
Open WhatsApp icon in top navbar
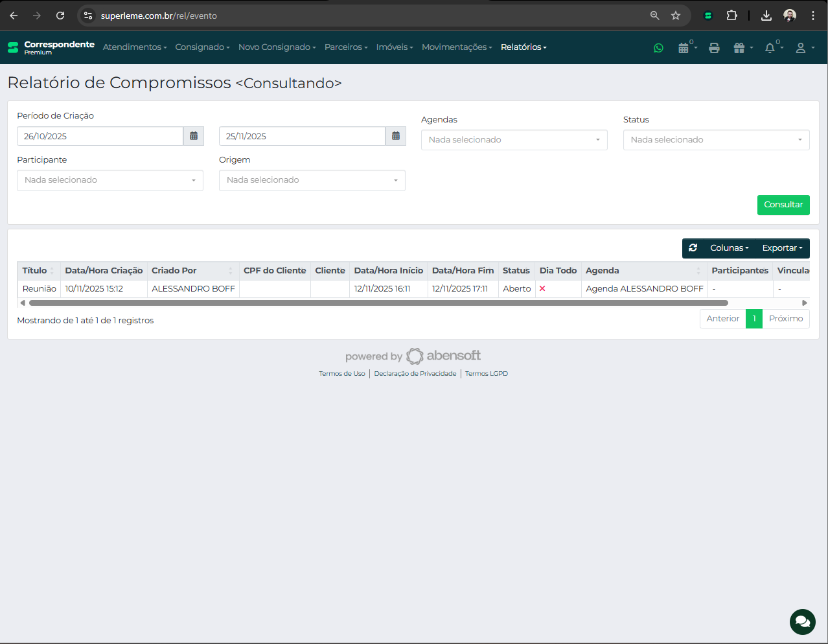[658, 48]
